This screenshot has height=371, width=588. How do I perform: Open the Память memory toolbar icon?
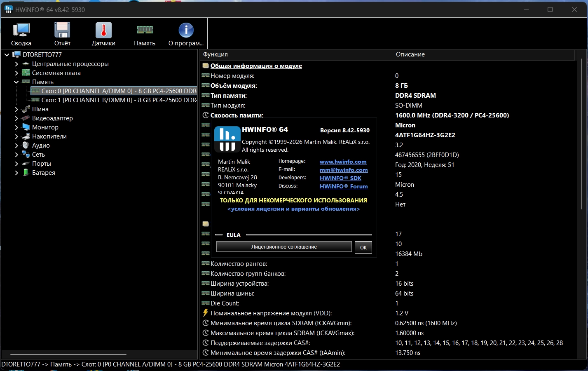145,30
